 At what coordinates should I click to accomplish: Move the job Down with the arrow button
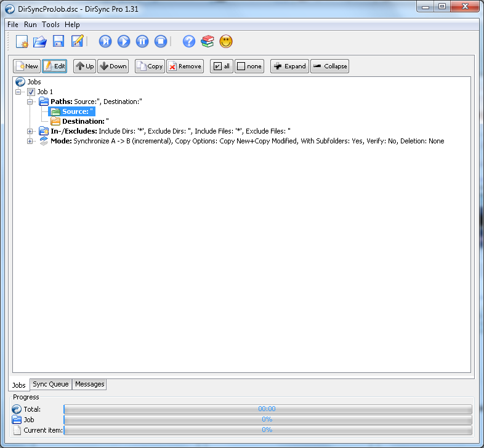point(113,66)
